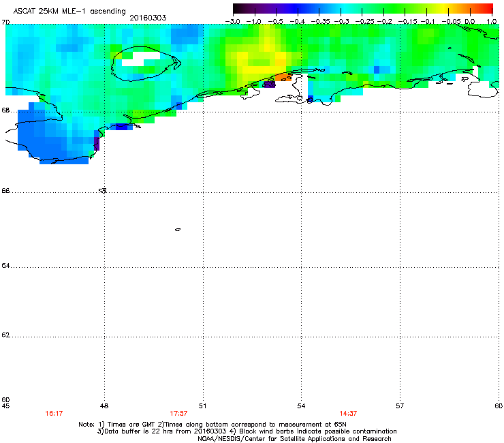504x443 pixels.
Task: Click the white gap inside the oval island
Action: click(x=140, y=59)
